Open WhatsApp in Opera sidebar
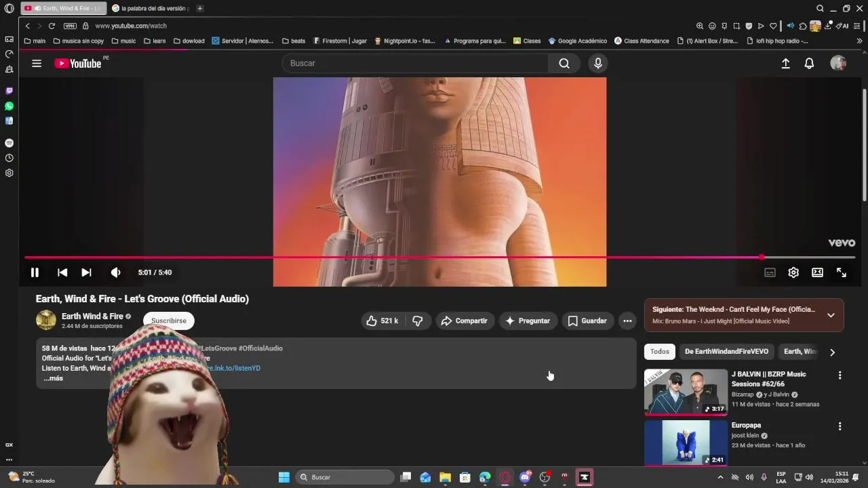The width and height of the screenshot is (868, 488). coord(9,106)
